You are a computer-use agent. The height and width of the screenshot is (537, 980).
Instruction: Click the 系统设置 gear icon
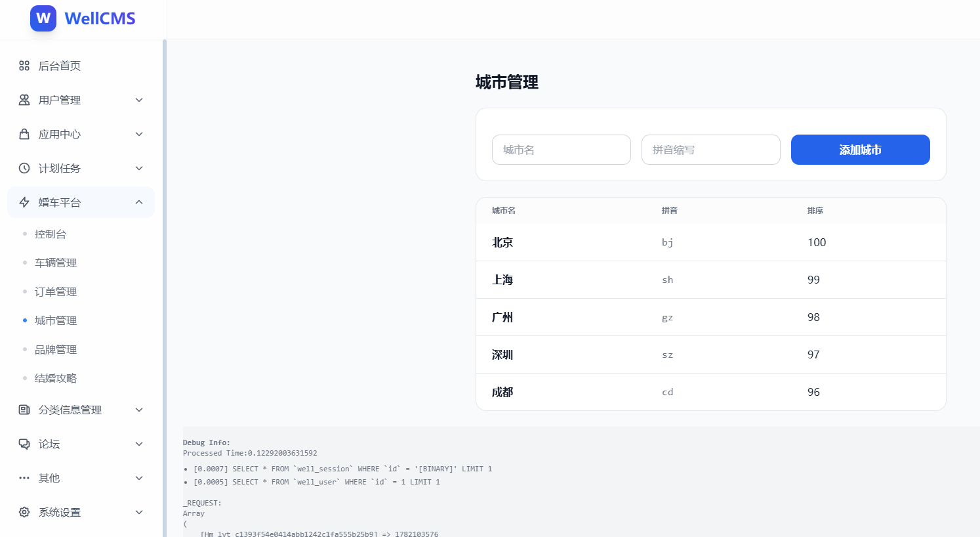pyautogui.click(x=24, y=512)
